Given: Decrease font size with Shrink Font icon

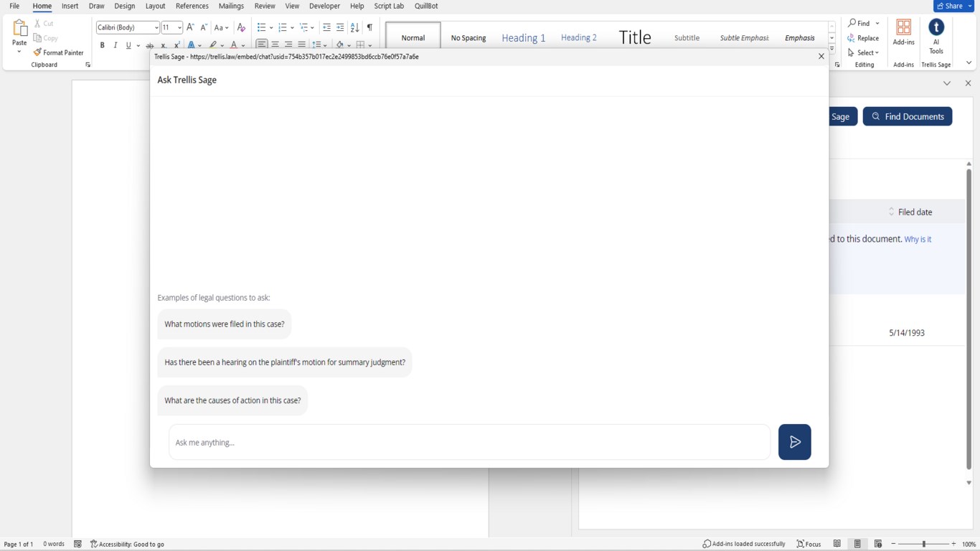Looking at the screenshot, I should click(204, 27).
